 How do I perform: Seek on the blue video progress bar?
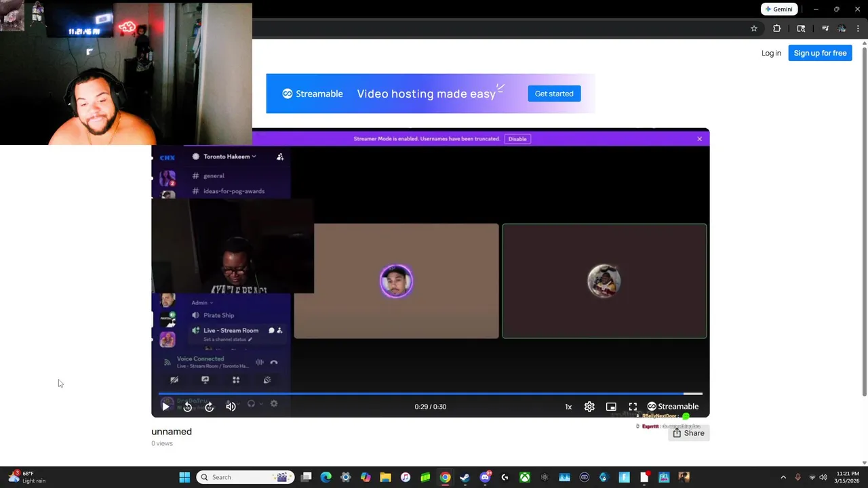click(x=430, y=393)
